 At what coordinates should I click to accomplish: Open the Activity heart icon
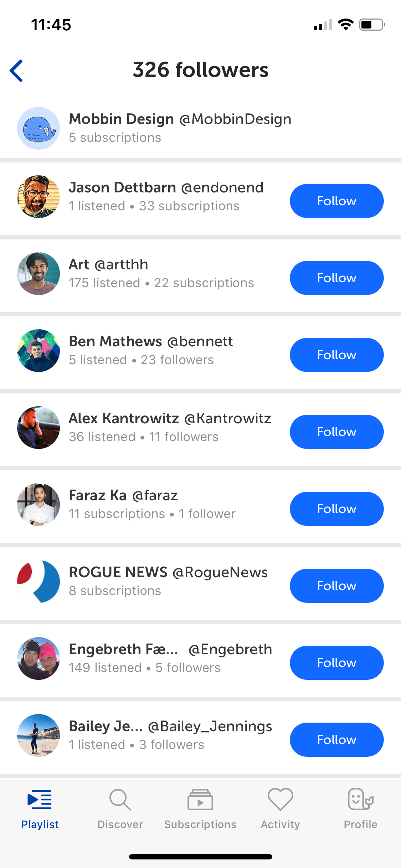pos(281,799)
